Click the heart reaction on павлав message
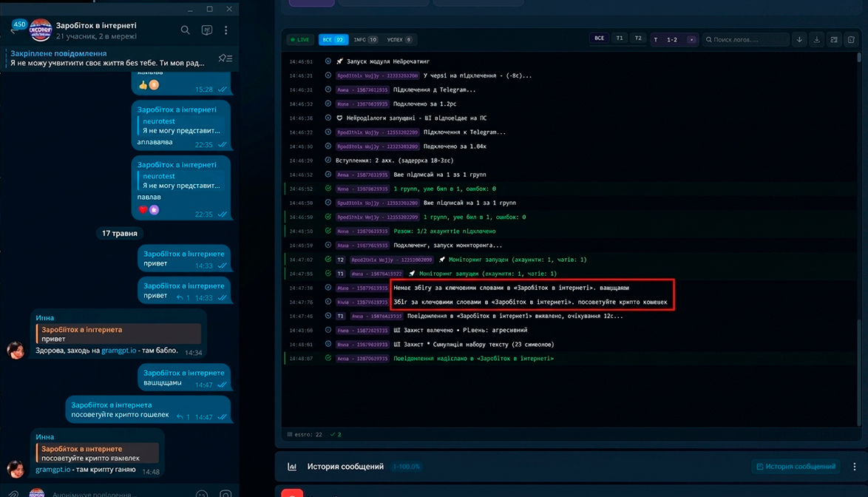The height and width of the screenshot is (497, 868). pos(143,210)
